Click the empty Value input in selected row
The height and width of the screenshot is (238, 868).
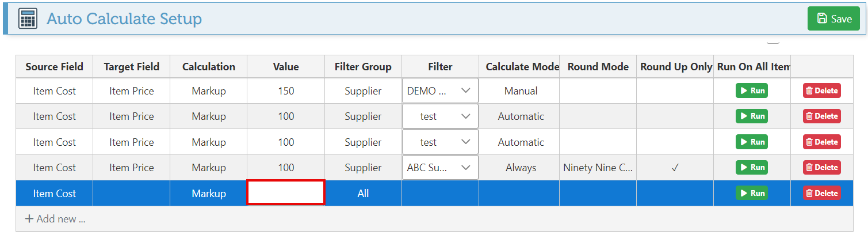286,192
